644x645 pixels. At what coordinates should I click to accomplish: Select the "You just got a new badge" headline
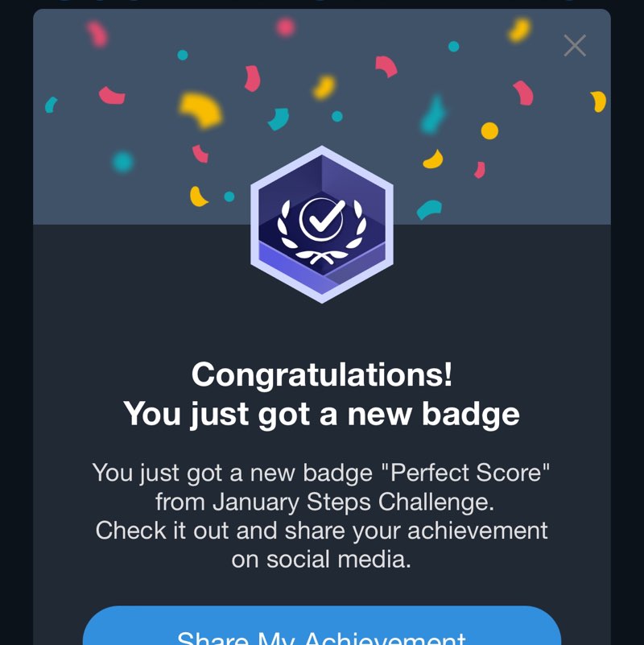coord(322,414)
